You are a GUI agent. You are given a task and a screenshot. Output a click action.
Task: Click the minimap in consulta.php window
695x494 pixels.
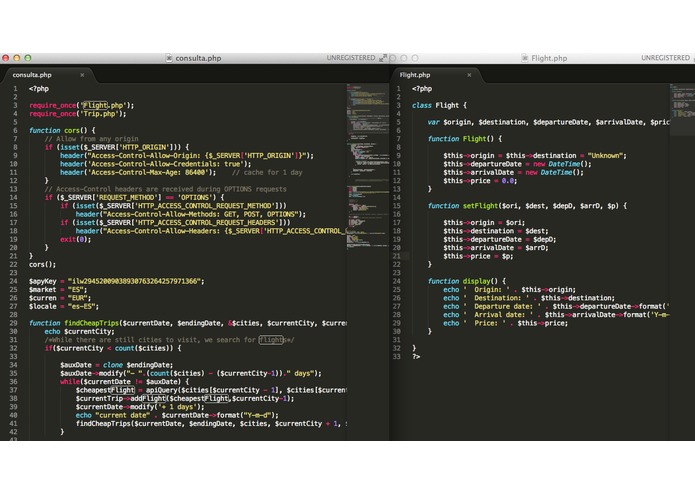[368, 166]
